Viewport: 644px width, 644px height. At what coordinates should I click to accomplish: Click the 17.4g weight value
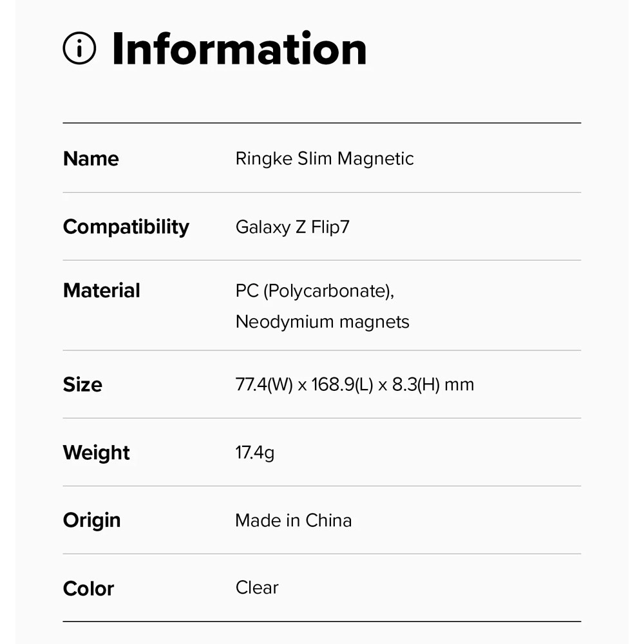[x=254, y=453]
